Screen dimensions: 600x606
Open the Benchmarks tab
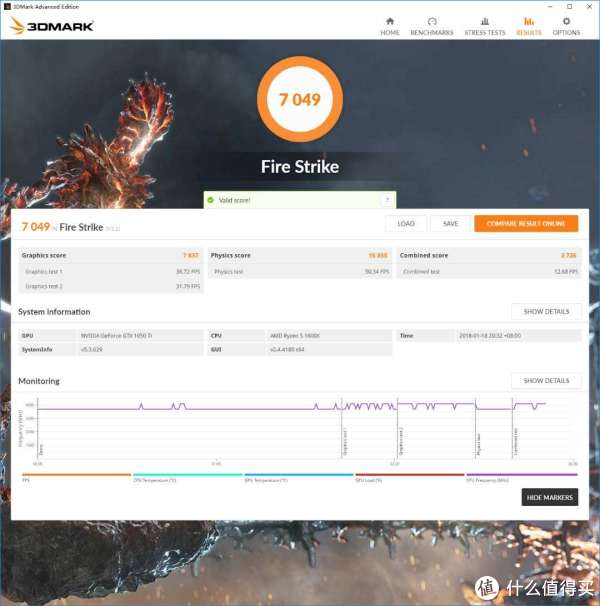(x=431, y=26)
